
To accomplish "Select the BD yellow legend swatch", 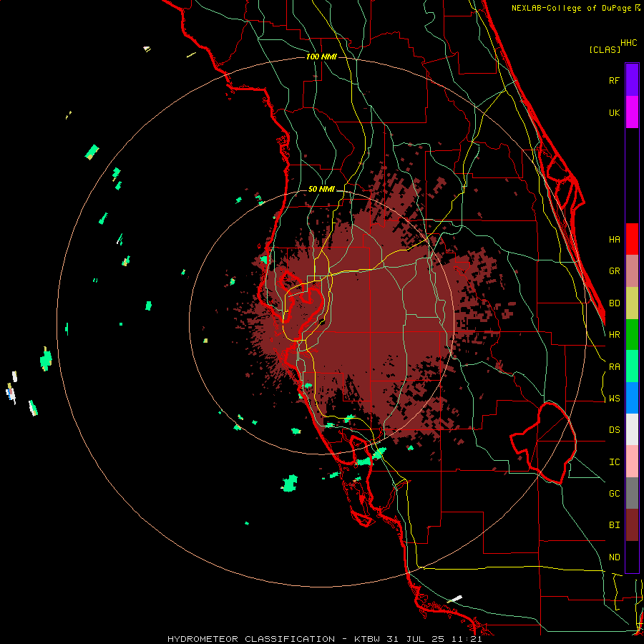I will coord(632,303).
